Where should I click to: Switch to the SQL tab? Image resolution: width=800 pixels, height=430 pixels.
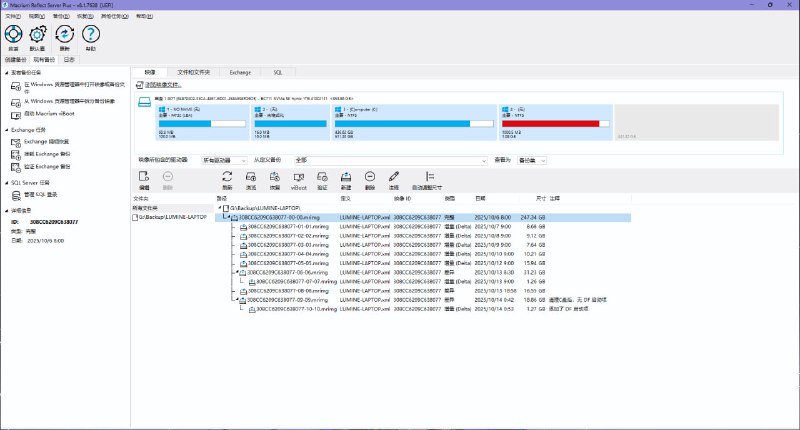pos(277,73)
